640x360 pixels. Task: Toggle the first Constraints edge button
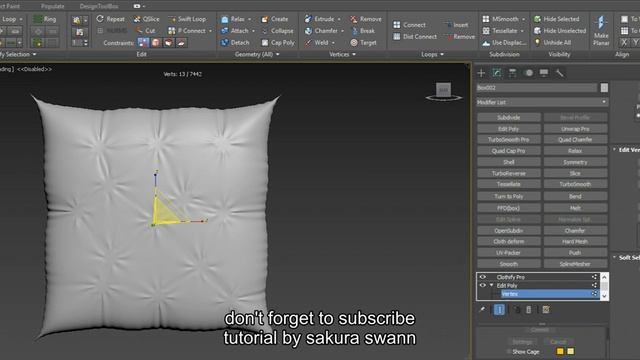143,42
